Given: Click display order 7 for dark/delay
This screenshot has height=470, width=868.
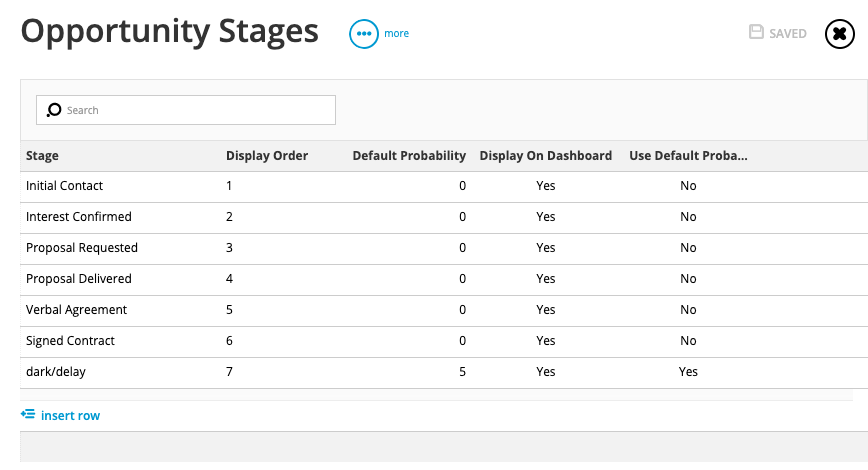Looking at the screenshot, I should (229, 371).
